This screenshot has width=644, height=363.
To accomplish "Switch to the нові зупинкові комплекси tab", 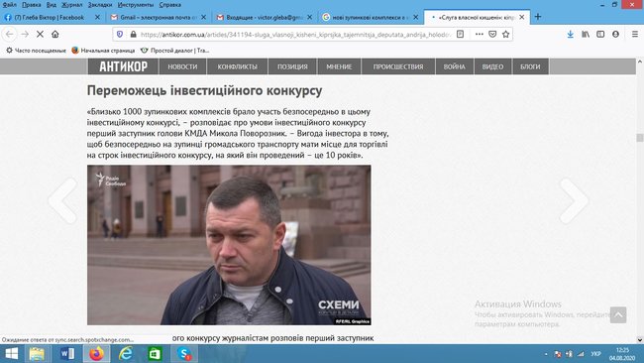I will (x=370, y=17).
